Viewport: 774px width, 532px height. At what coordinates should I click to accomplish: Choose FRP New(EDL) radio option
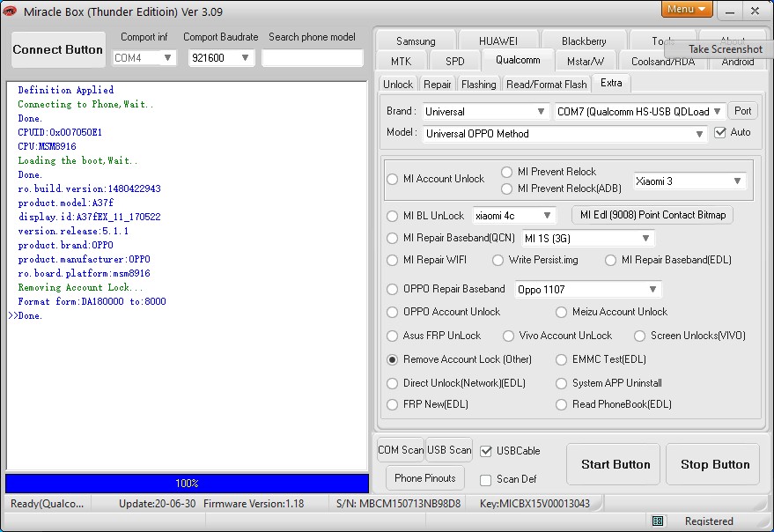(x=393, y=404)
